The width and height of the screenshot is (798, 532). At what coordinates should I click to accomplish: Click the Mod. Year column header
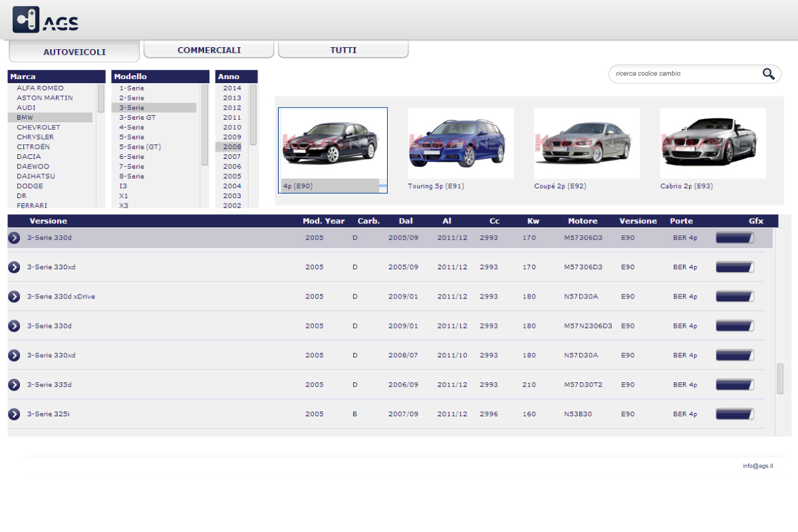[x=324, y=221]
